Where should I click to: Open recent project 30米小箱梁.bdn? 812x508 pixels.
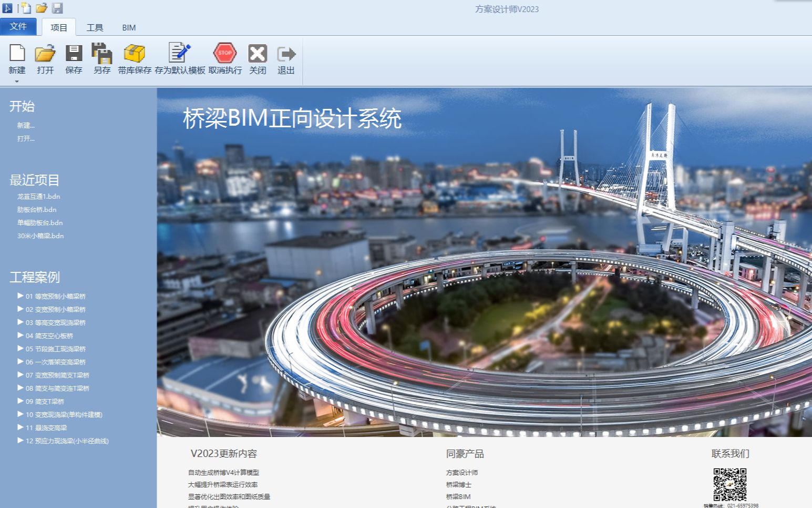(40, 236)
